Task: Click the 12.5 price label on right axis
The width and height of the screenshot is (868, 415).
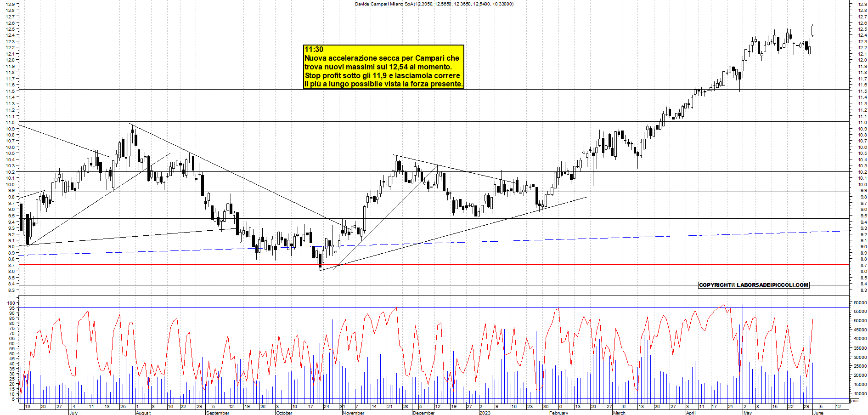Action: (862, 29)
